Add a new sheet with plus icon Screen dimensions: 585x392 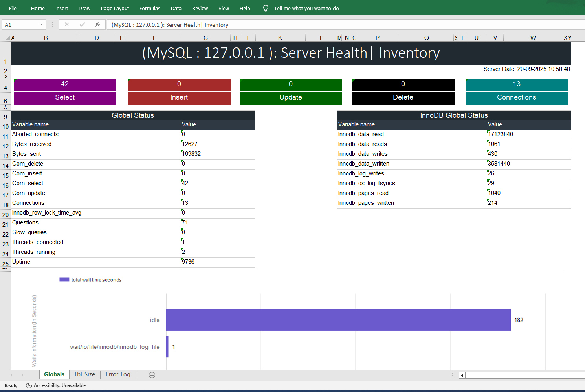152,375
